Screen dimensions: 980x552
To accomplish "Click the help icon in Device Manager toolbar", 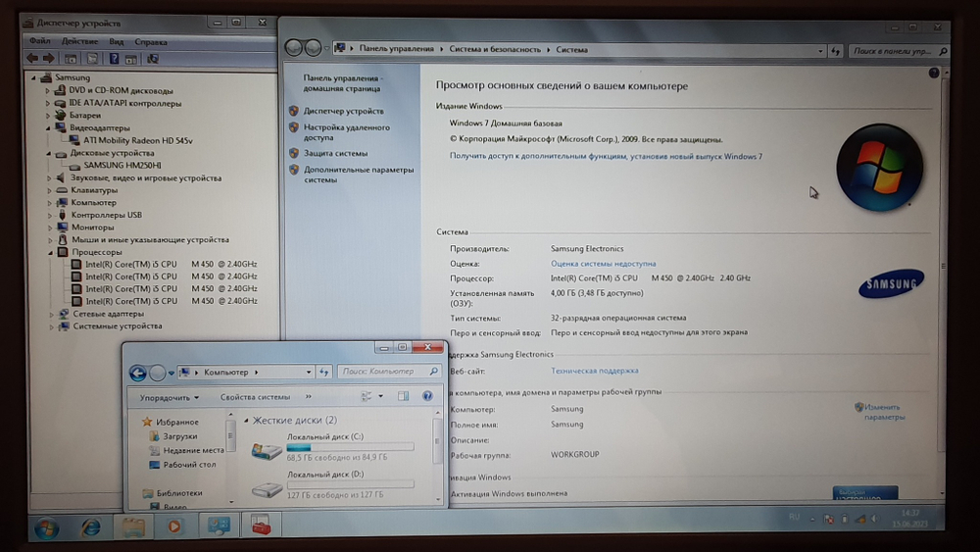I will [114, 59].
